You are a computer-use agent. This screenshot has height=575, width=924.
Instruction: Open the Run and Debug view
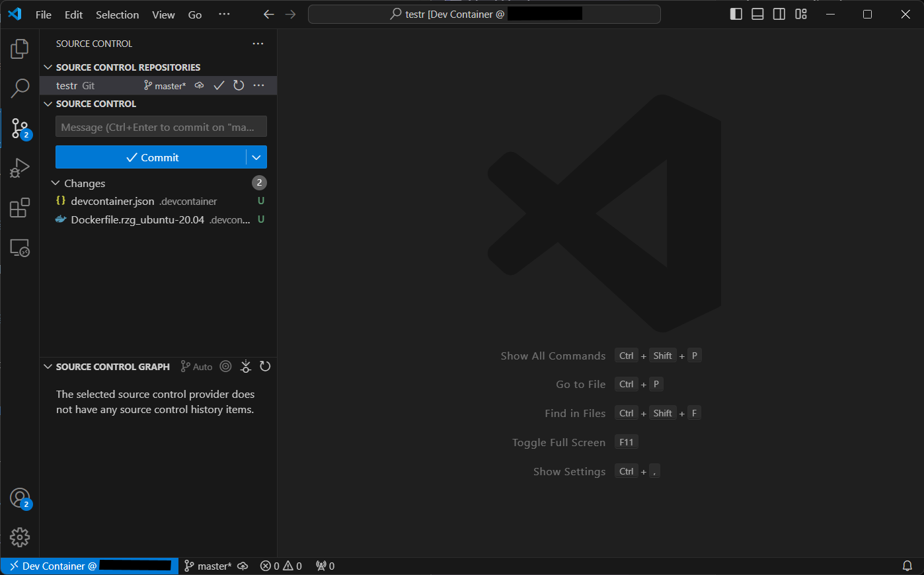click(20, 168)
